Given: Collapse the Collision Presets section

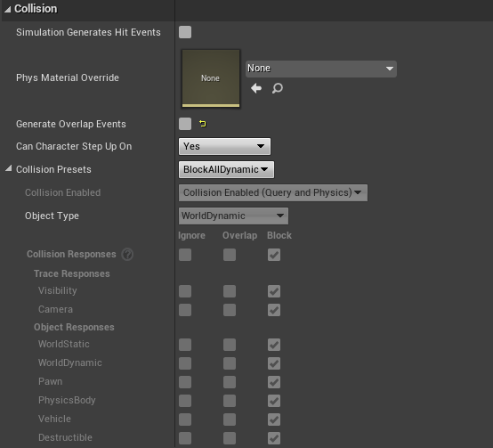Looking at the screenshot, I should pos(9,168).
